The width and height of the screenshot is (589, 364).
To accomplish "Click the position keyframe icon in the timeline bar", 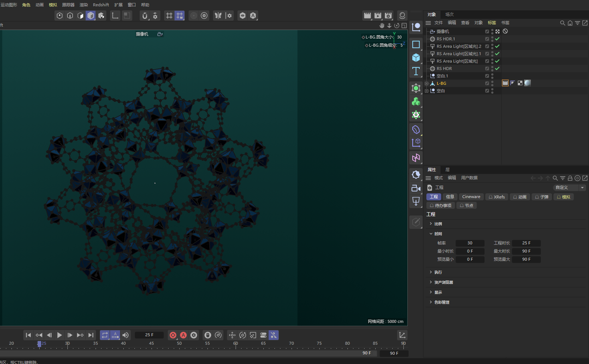I will 232,335.
